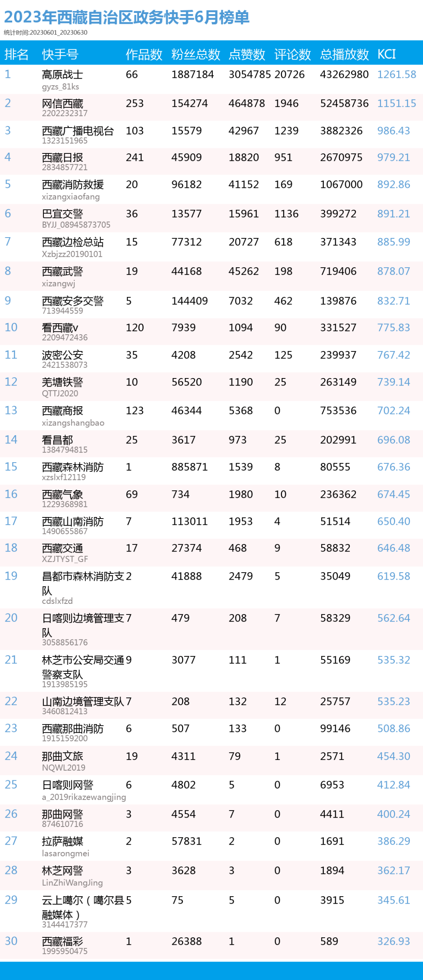Image resolution: width=423 pixels, height=980 pixels.
Task: Click KCI value 885.99
Action: pos(394,242)
